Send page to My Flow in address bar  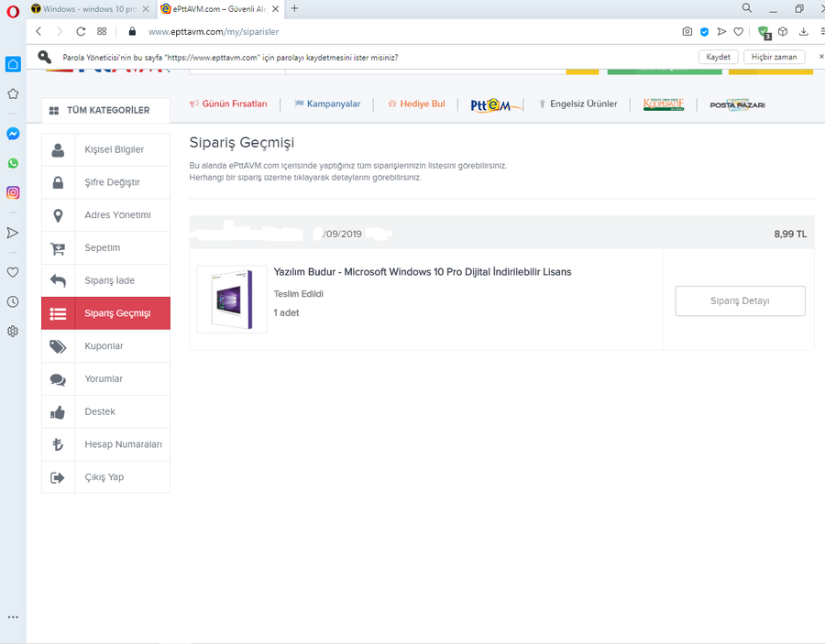(721, 31)
